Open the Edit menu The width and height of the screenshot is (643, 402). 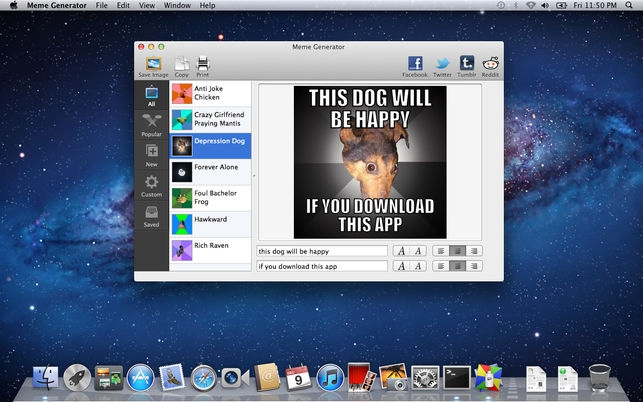(x=123, y=5)
